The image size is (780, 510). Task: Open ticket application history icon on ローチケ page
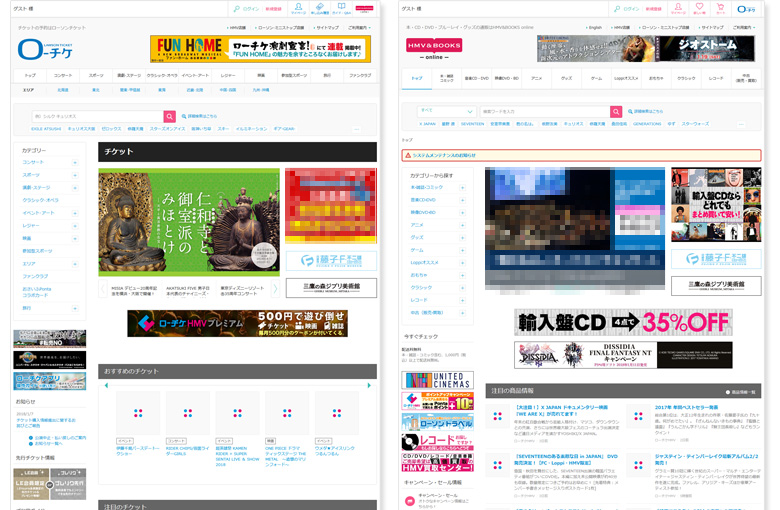[320, 6]
